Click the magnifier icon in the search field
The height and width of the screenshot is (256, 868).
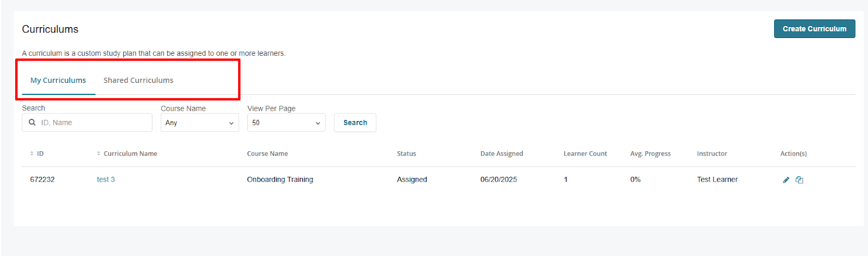(x=32, y=123)
